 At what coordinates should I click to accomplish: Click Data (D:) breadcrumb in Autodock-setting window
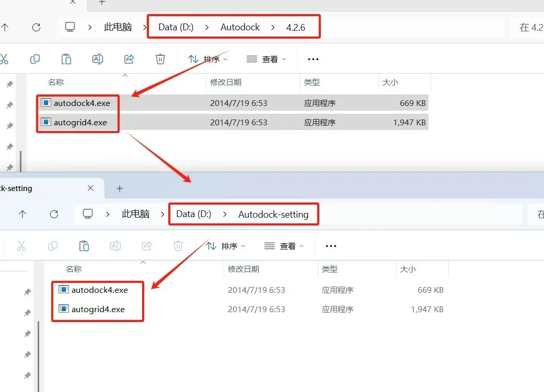[193, 214]
